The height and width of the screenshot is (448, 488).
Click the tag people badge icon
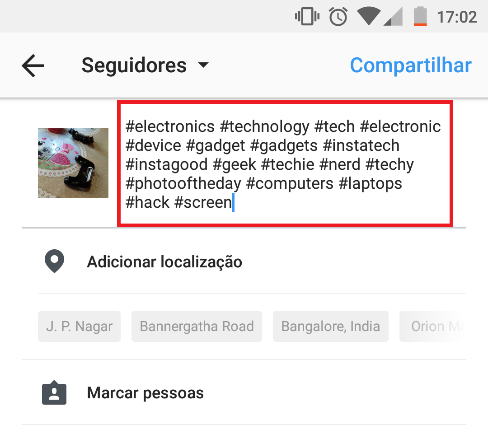tap(54, 392)
